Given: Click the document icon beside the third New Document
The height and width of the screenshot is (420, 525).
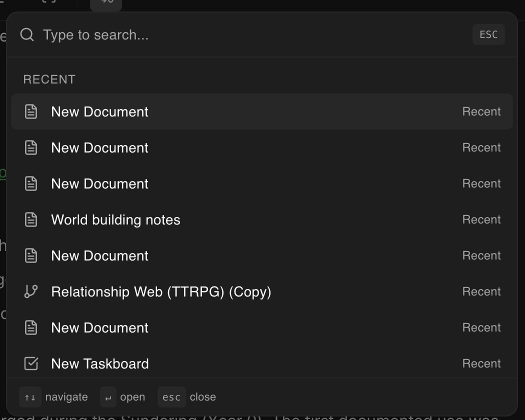Looking at the screenshot, I should pyautogui.click(x=31, y=183).
